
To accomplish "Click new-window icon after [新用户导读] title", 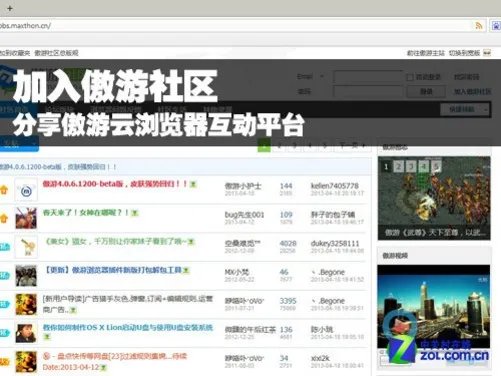I will [x=73, y=310].
